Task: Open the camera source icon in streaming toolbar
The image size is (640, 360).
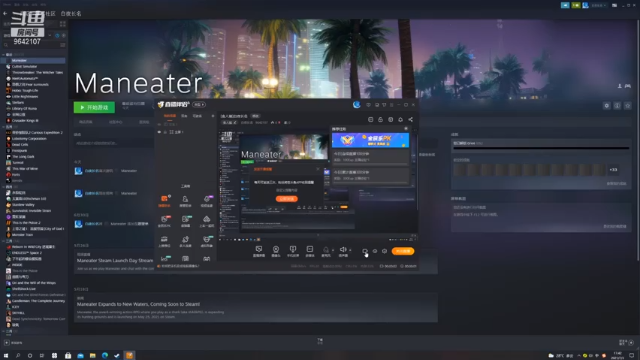Action: [x=276, y=249]
